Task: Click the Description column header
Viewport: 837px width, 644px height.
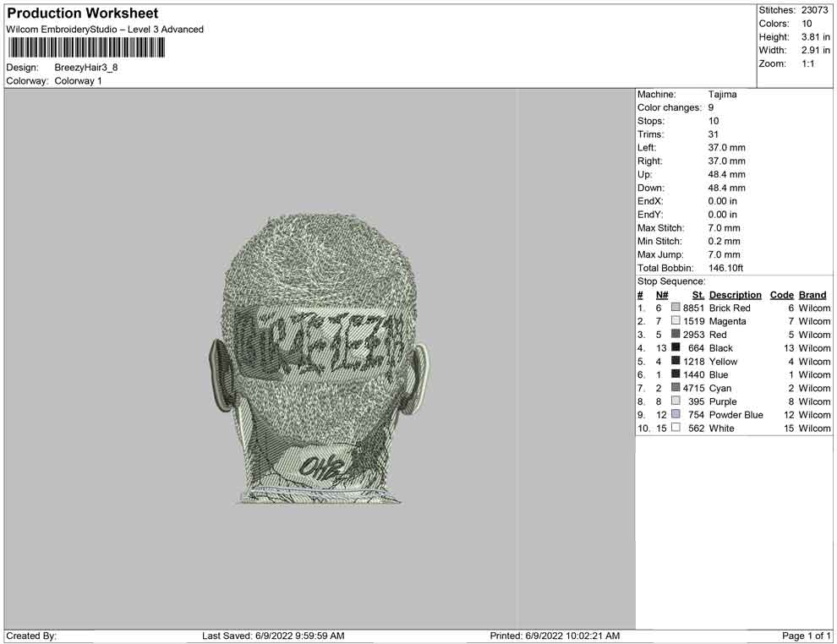Action: 735,295
